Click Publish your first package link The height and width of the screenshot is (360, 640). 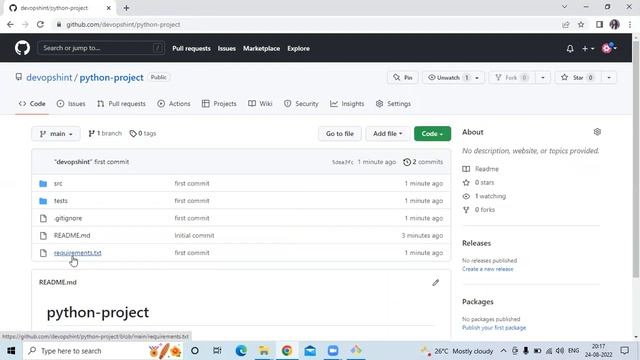coord(494,328)
